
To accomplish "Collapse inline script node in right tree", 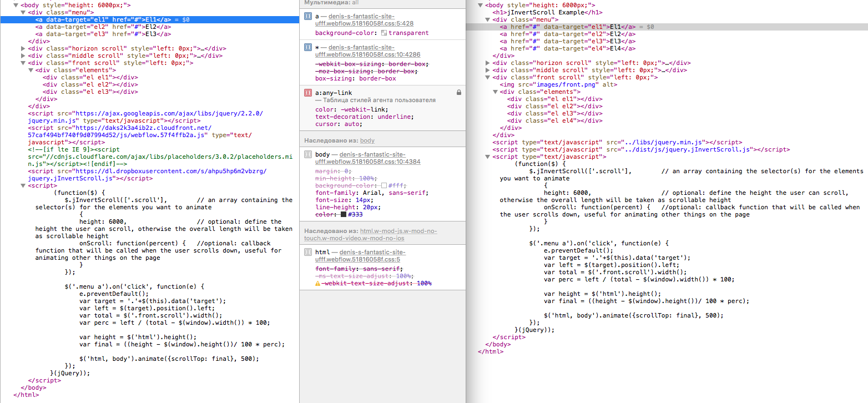I will click(x=488, y=157).
